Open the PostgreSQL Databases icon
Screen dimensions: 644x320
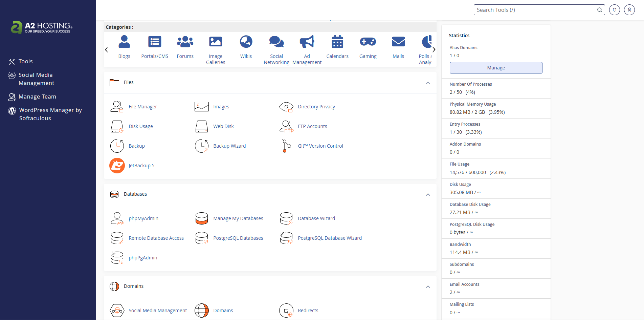(x=202, y=238)
